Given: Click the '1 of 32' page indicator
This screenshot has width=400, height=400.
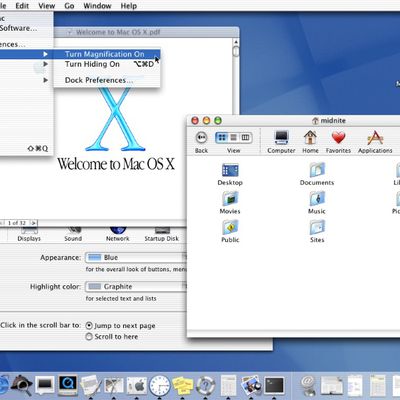Looking at the screenshot, I should pyautogui.click(x=17, y=223).
